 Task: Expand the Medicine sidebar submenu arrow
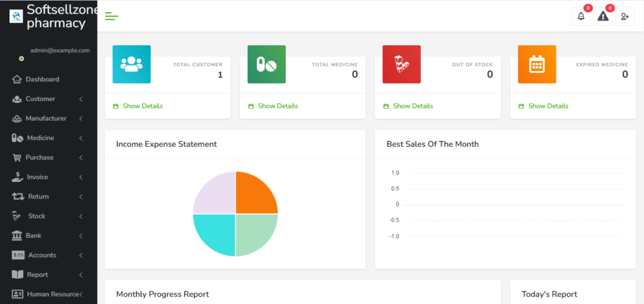tap(81, 138)
